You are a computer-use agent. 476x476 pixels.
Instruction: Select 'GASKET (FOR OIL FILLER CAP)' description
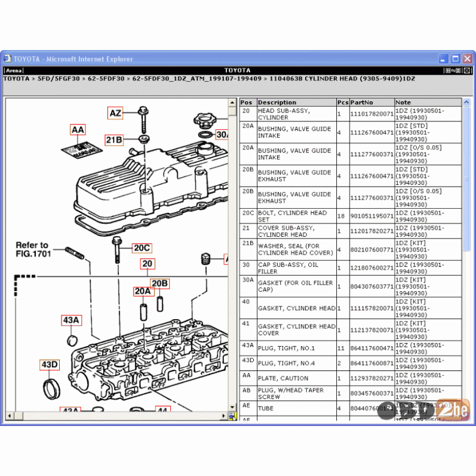pyautogui.click(x=295, y=286)
